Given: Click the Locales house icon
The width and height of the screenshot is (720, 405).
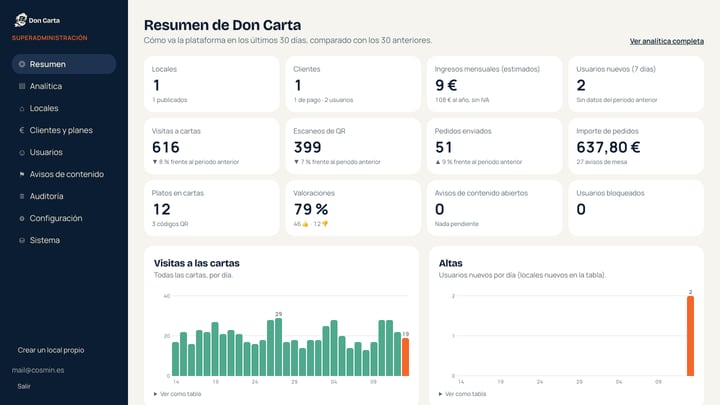Looking at the screenshot, I should [x=22, y=108].
